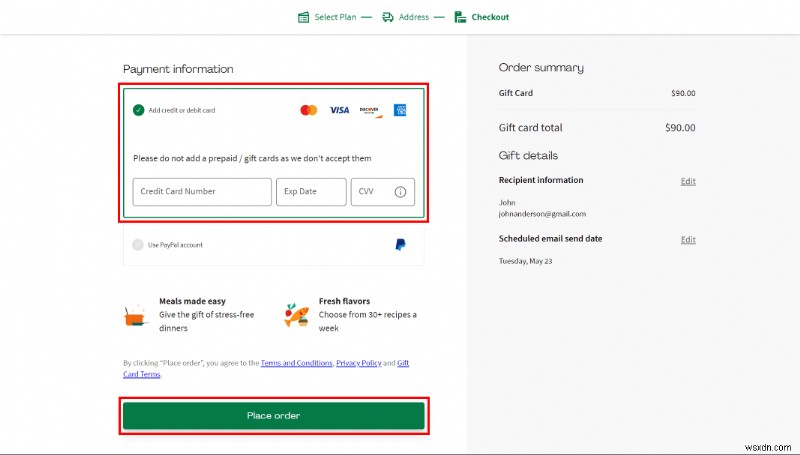
Task: Click the American Express logo
Action: point(400,110)
